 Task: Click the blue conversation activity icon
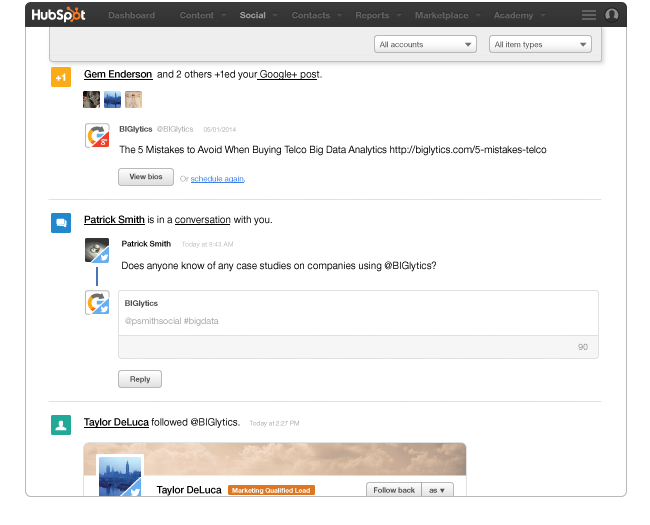(x=61, y=223)
